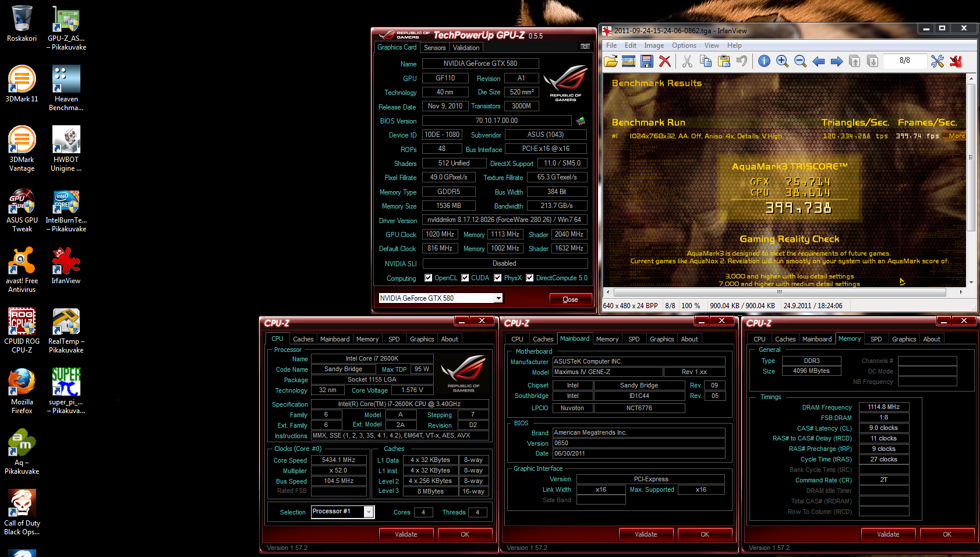Image resolution: width=980 pixels, height=557 pixels.
Task: Click OK in the Memory CPU-Z window
Action: point(947,534)
